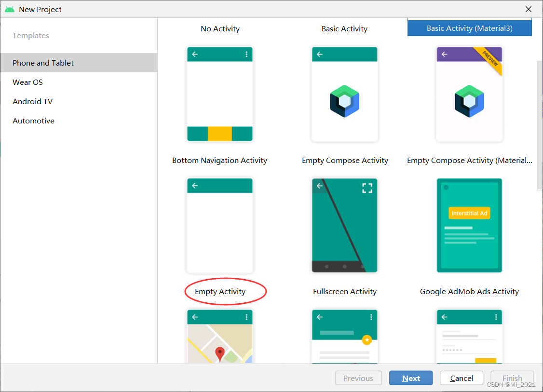
Task: Click the Android logo in the title bar
Action: coord(10,9)
